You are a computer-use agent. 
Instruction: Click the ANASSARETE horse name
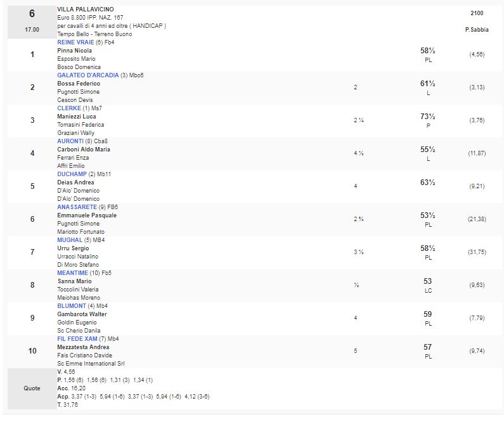[x=77, y=207]
